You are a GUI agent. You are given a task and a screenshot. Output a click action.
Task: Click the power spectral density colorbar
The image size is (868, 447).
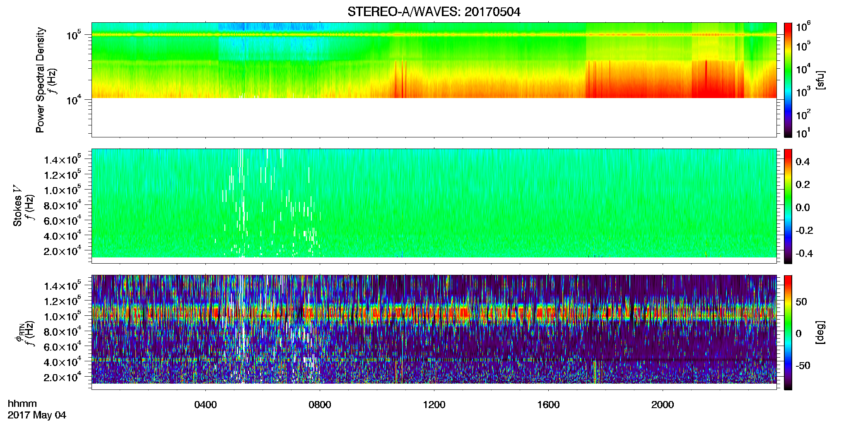[788, 80]
